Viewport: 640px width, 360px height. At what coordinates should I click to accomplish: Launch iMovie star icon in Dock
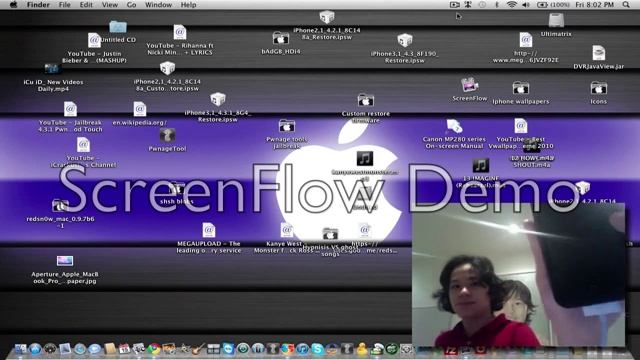184,349
